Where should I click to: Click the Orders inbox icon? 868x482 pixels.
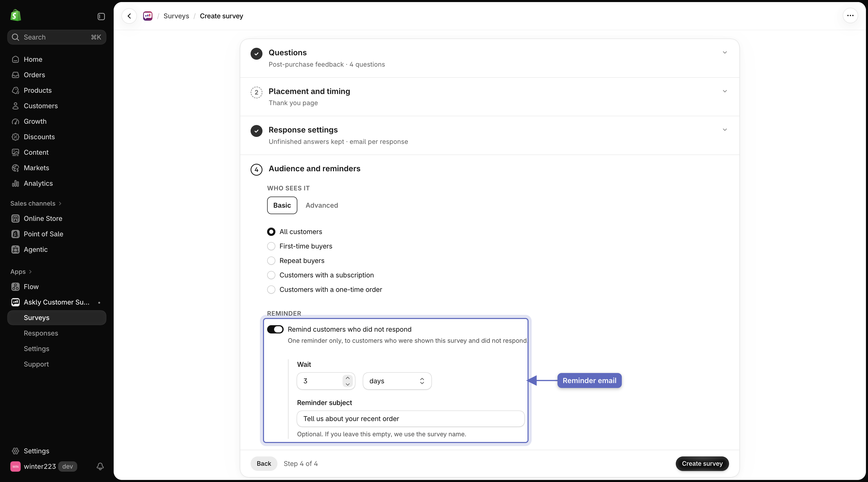point(16,75)
